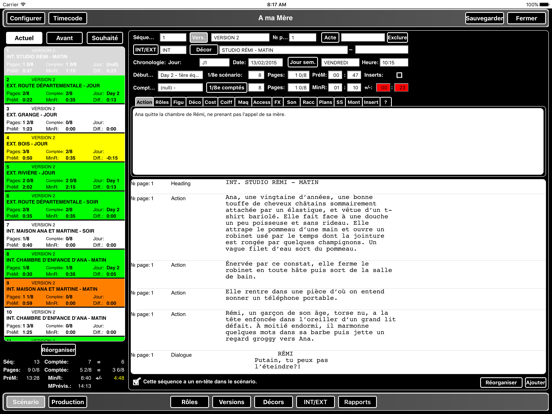
Task: Open the Plans tab
Action: click(x=325, y=102)
